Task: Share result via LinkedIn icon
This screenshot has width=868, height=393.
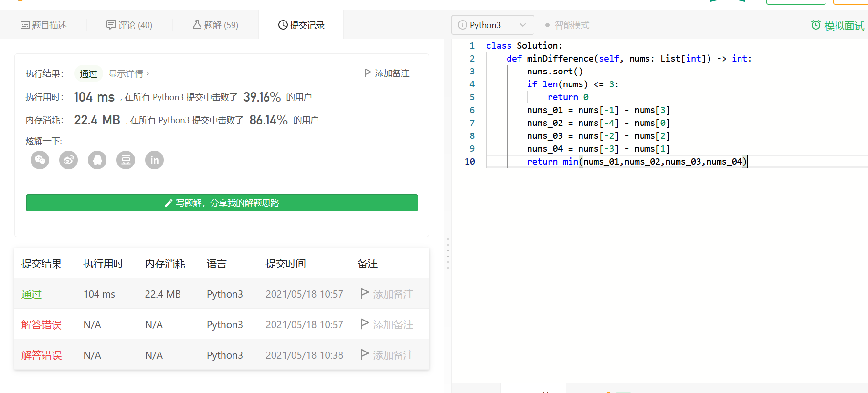Action: tap(155, 160)
